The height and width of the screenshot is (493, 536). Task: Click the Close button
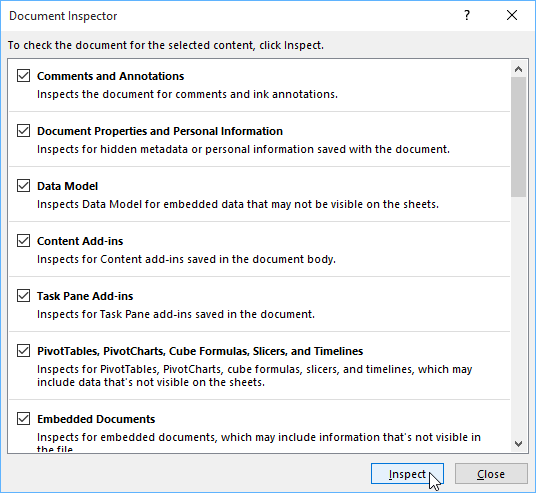tap(491, 474)
